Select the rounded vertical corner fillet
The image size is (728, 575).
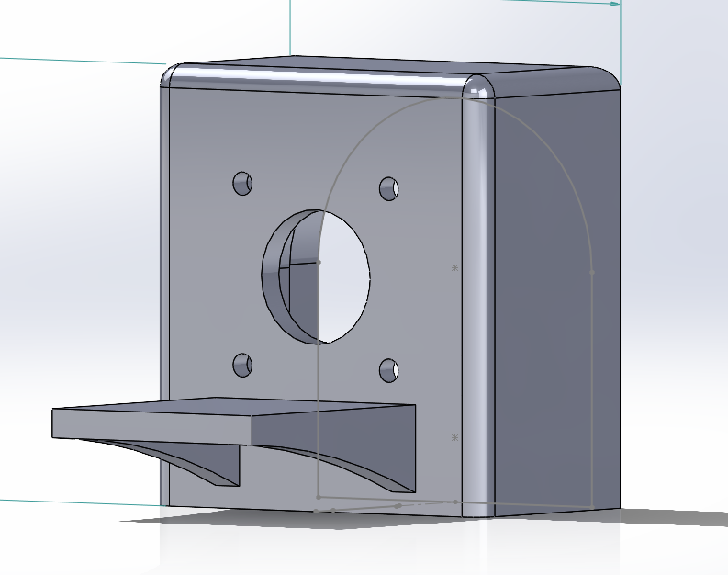478,307
